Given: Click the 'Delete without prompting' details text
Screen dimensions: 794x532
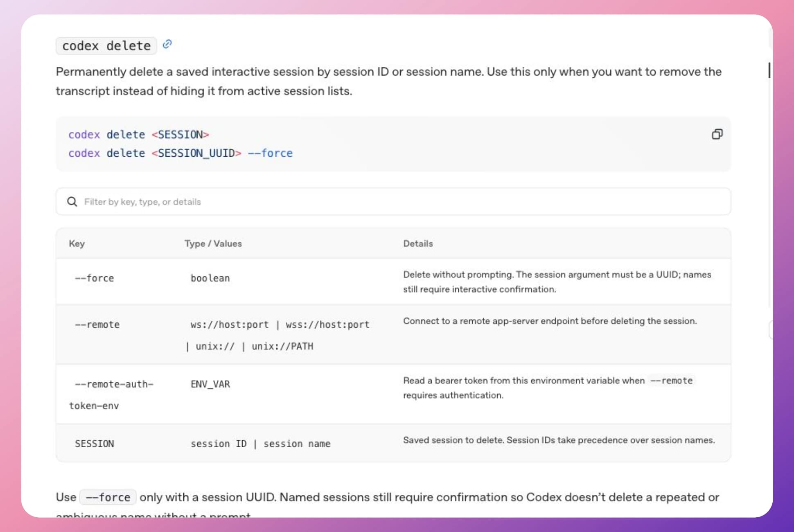Looking at the screenshot, I should [557, 282].
